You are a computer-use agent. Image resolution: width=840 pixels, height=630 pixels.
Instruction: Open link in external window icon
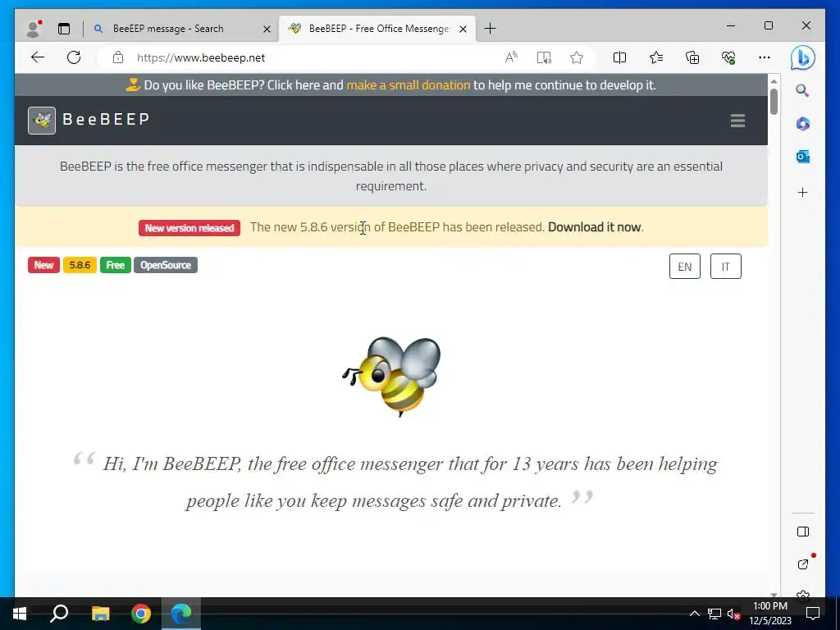coord(802,564)
